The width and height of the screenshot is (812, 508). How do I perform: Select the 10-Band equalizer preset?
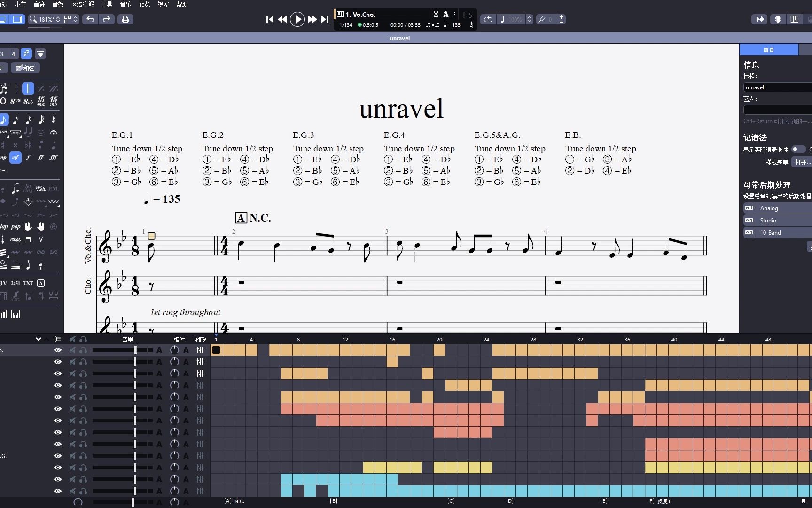(778, 232)
